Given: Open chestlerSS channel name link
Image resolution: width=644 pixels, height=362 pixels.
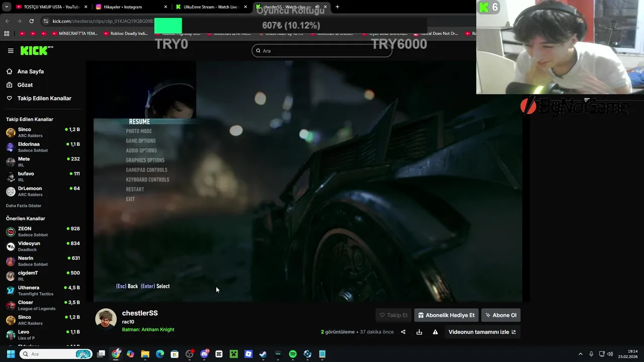Looking at the screenshot, I should [x=140, y=313].
